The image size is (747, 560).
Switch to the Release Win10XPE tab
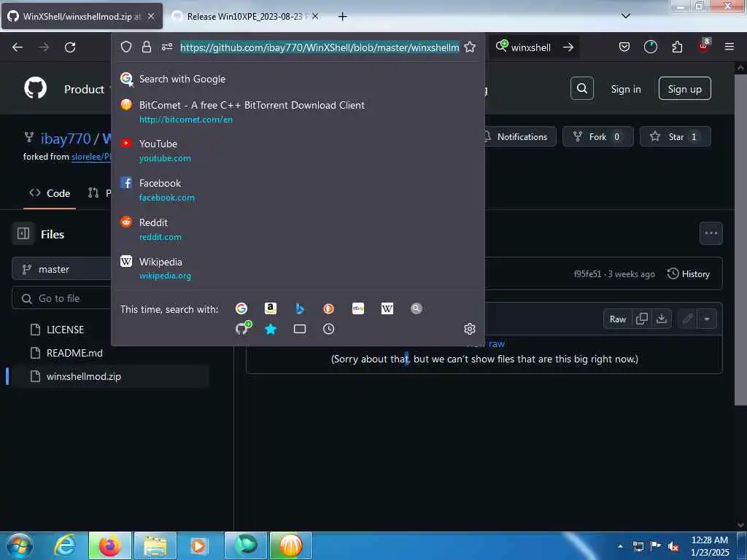click(245, 16)
